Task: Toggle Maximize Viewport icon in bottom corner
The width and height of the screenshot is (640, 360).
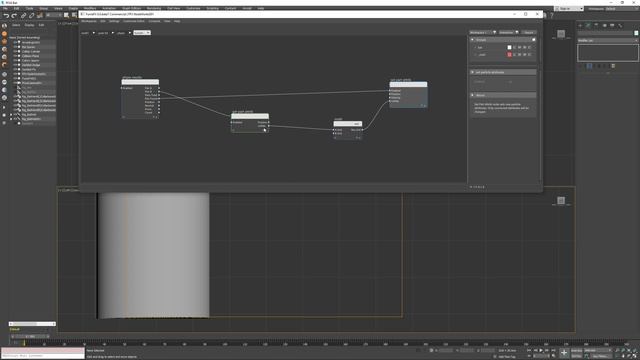Action: tap(635, 356)
